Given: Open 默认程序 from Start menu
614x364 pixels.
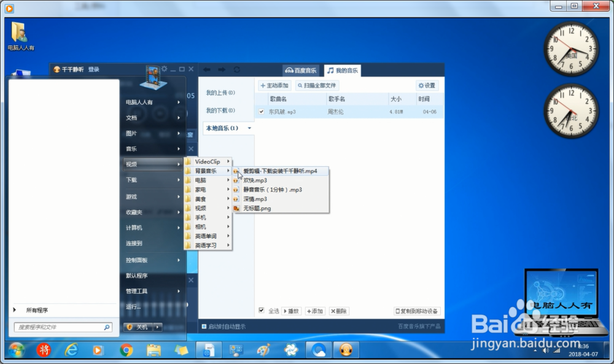Looking at the screenshot, I should click(x=153, y=276).
